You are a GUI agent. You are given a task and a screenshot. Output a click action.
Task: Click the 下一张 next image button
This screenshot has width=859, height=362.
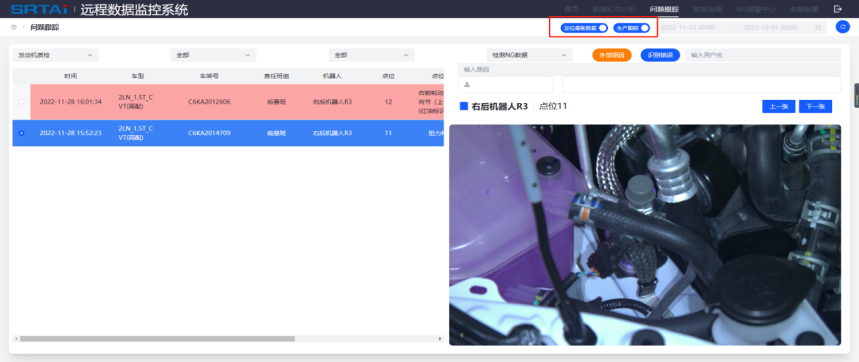pyautogui.click(x=815, y=107)
